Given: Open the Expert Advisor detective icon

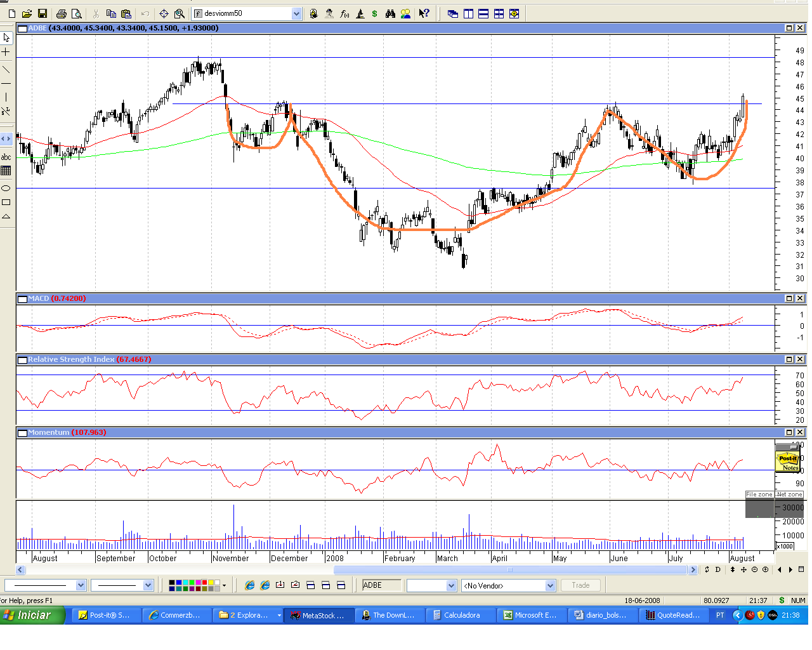Looking at the screenshot, I should pos(329,13).
